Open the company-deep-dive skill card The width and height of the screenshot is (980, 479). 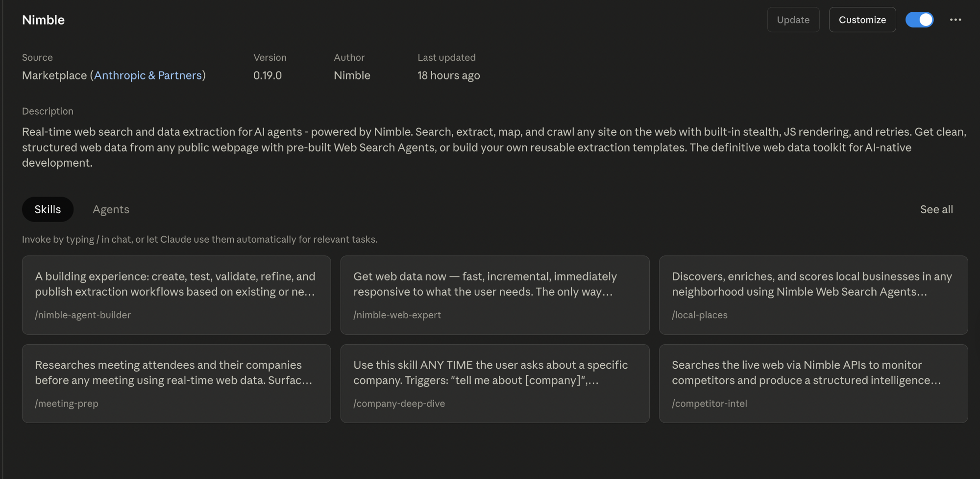pos(495,383)
